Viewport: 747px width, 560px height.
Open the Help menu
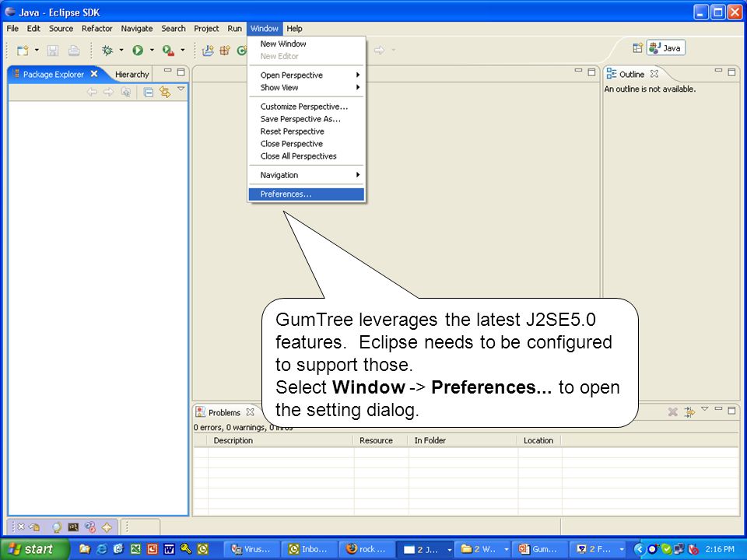point(294,29)
